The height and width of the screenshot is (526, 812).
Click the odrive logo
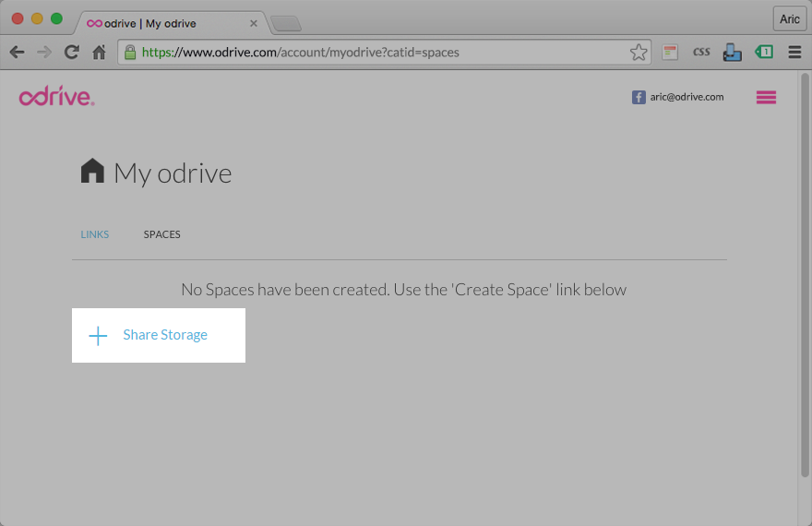tap(56, 97)
